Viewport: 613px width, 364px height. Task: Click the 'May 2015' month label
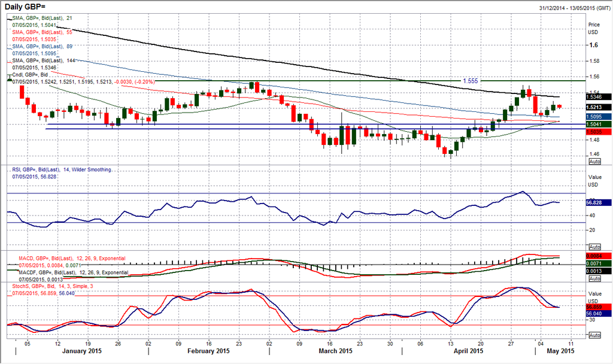point(560,351)
